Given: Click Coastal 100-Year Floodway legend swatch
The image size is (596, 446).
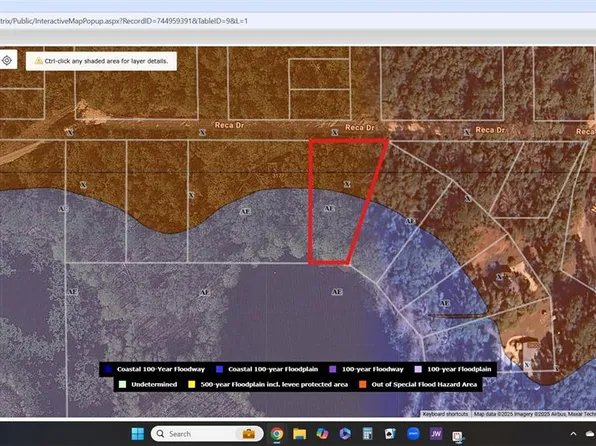Looking at the screenshot, I should point(108,369).
